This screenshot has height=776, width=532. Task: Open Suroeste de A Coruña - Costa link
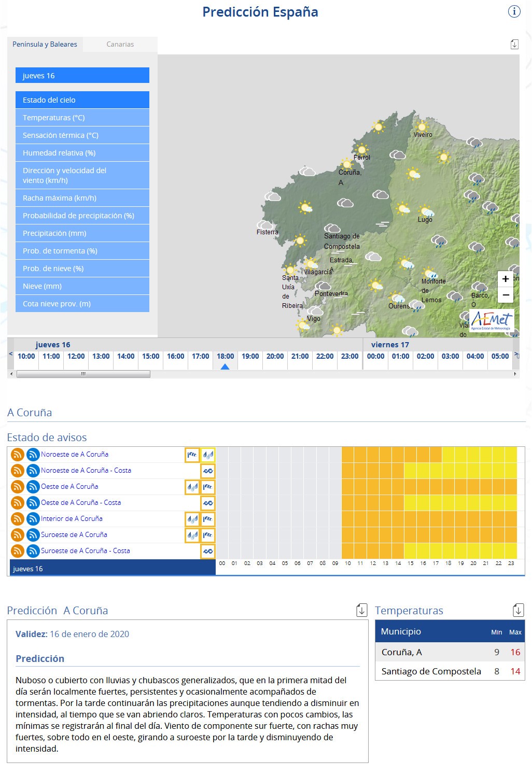(86, 551)
